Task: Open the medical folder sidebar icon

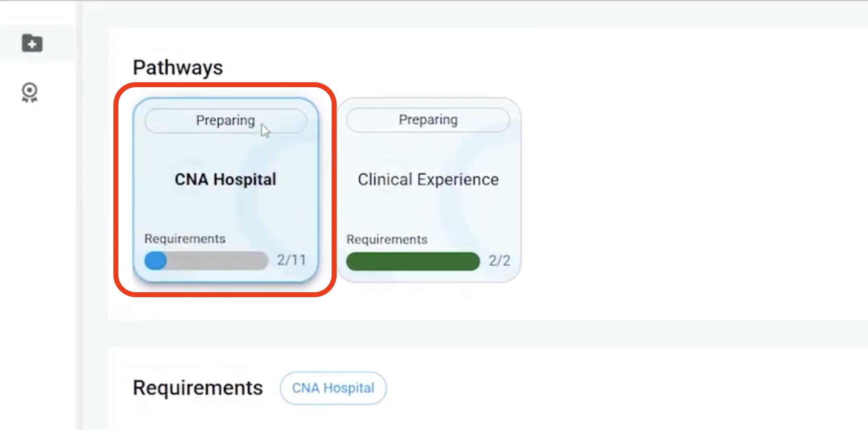Action: (x=32, y=43)
